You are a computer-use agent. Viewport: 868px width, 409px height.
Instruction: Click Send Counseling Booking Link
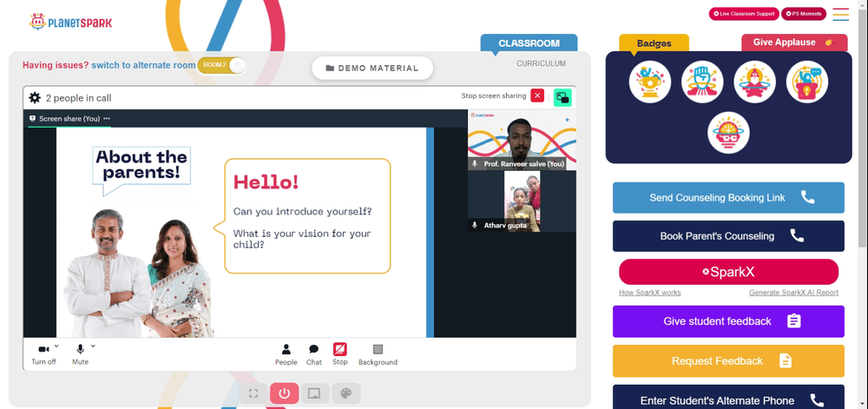click(728, 198)
